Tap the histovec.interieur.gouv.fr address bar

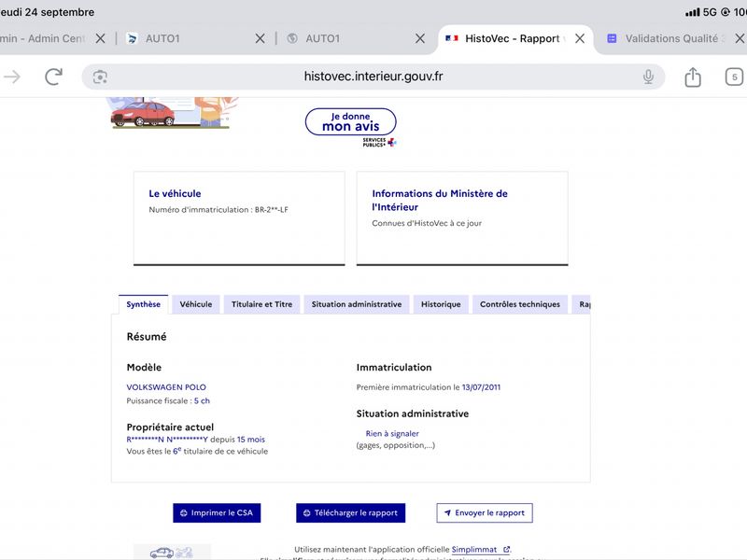(373, 77)
